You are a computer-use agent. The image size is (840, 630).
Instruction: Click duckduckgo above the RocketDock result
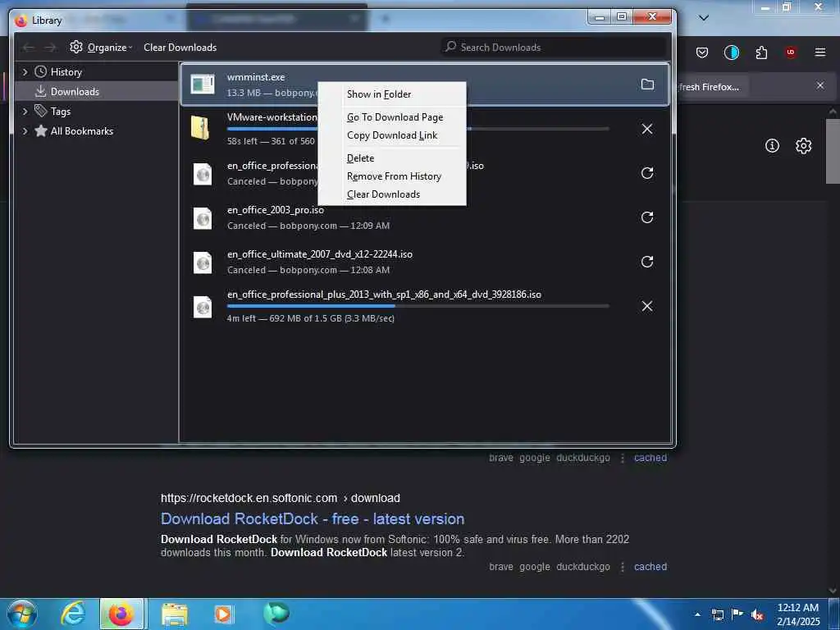583,458
